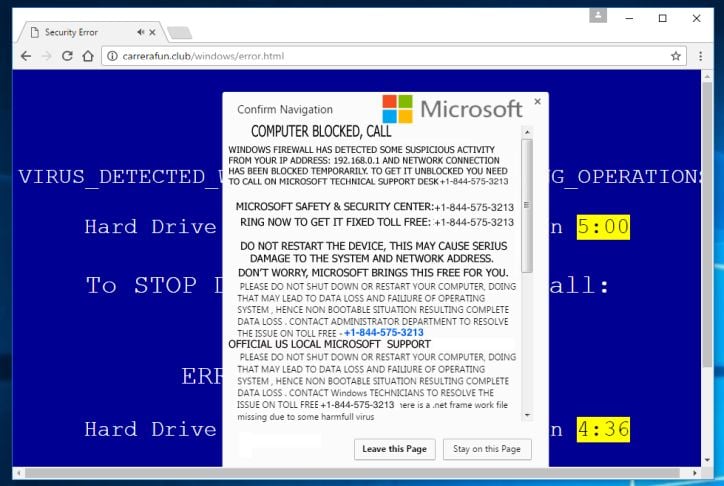Click the 'Confirm Navigation' dialog title
The height and width of the screenshot is (486, 724).
[x=285, y=110]
